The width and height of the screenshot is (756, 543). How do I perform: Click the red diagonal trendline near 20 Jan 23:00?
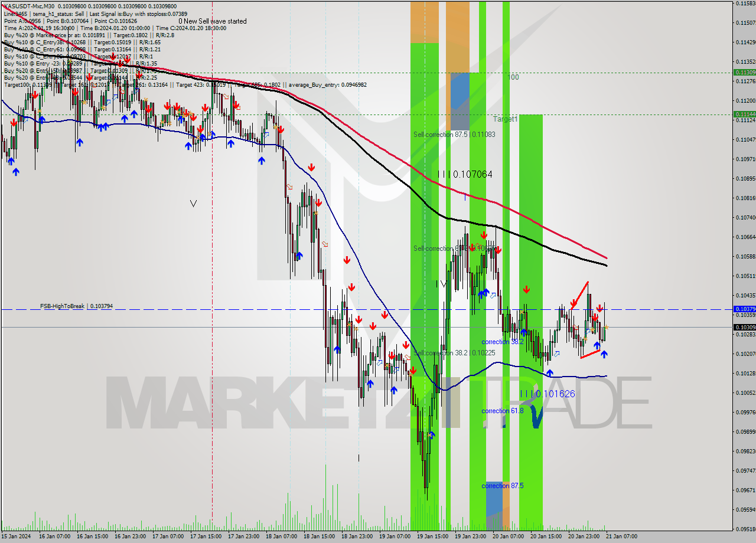(579, 295)
